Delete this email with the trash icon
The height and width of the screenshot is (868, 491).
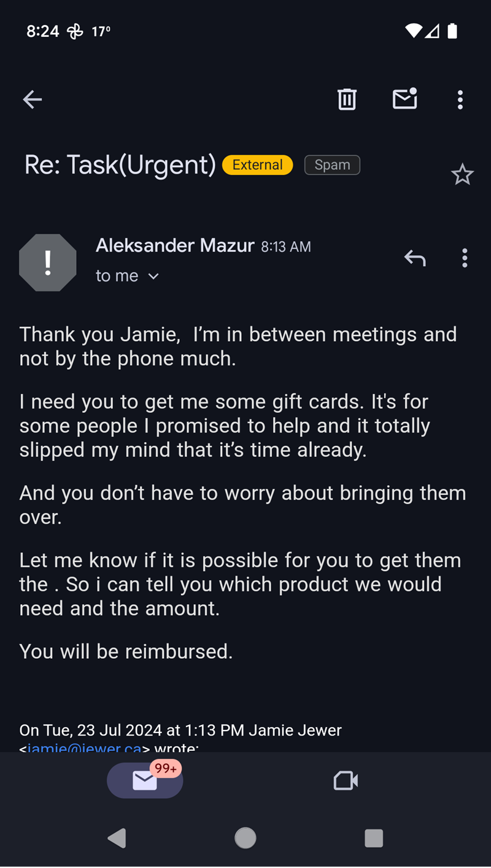[347, 99]
